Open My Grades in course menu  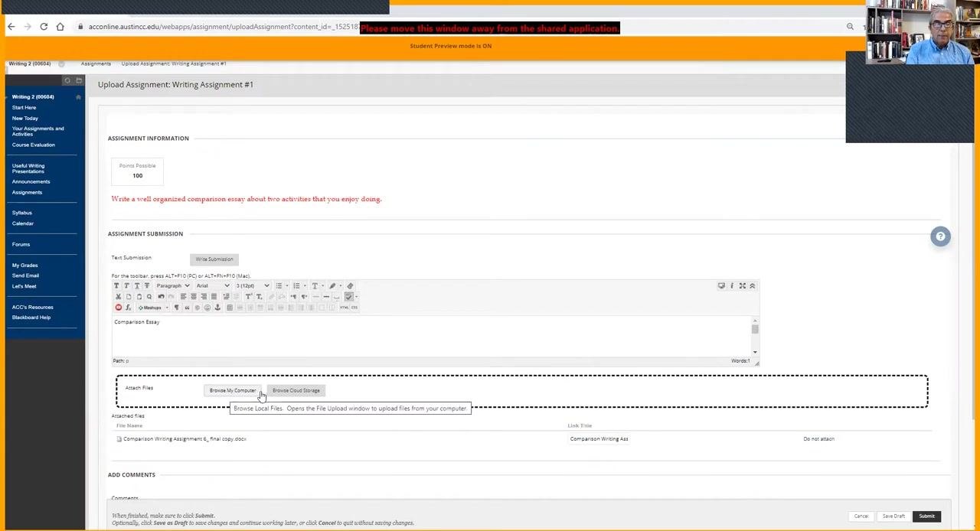(x=24, y=265)
